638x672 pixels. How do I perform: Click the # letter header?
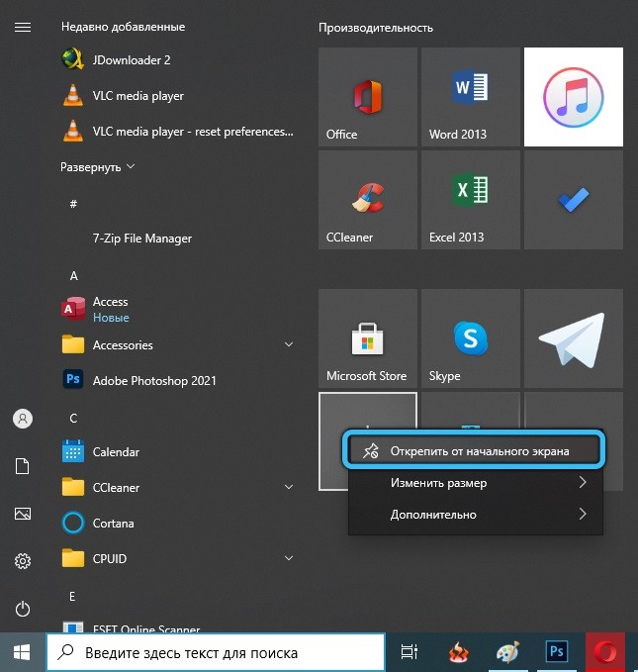pos(74,204)
